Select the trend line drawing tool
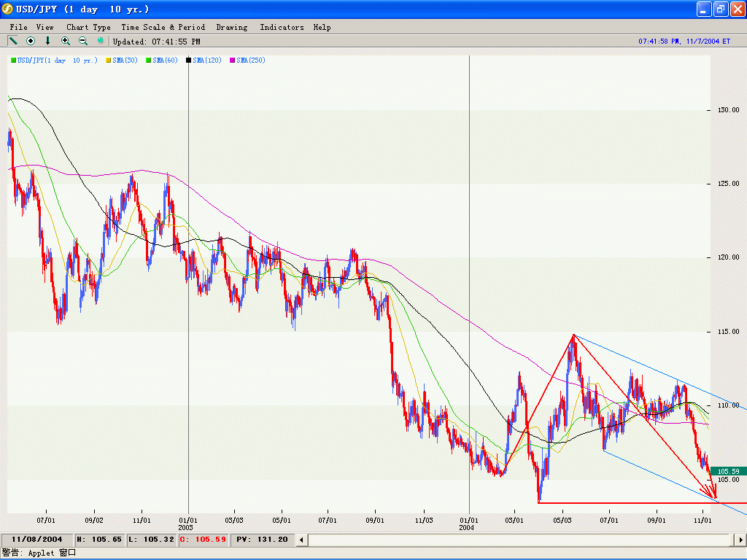The image size is (747, 560). (13, 41)
